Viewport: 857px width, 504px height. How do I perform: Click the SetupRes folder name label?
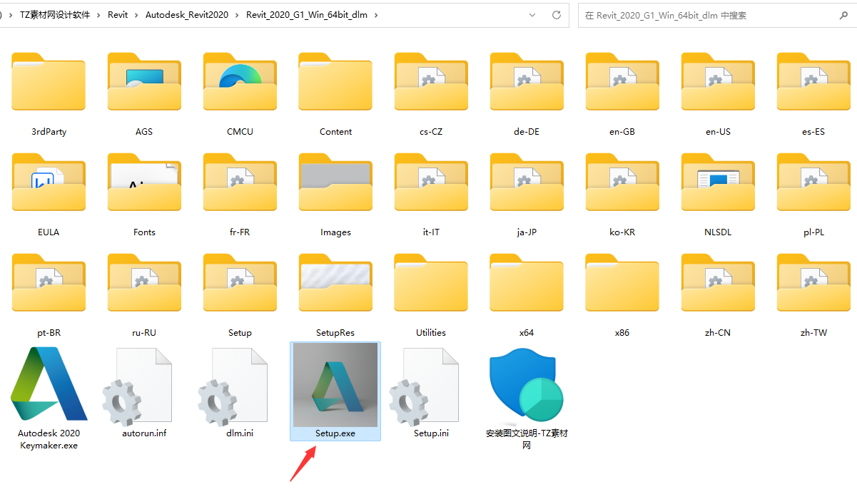(335, 333)
